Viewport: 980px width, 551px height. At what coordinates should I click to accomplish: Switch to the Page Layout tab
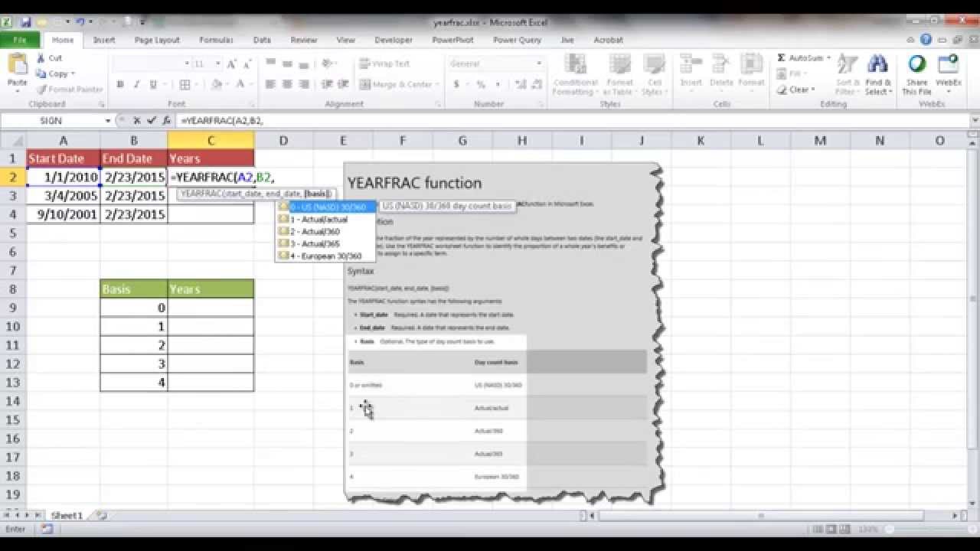[x=157, y=40]
